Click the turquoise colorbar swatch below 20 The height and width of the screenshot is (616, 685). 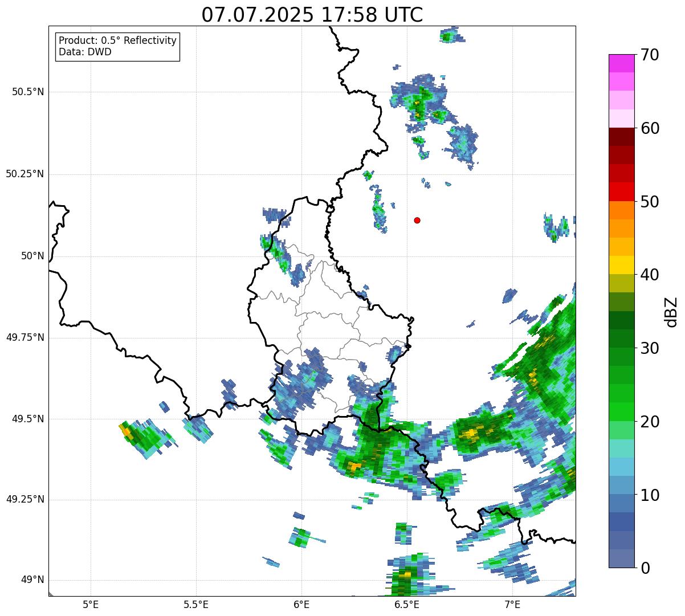[x=621, y=448]
